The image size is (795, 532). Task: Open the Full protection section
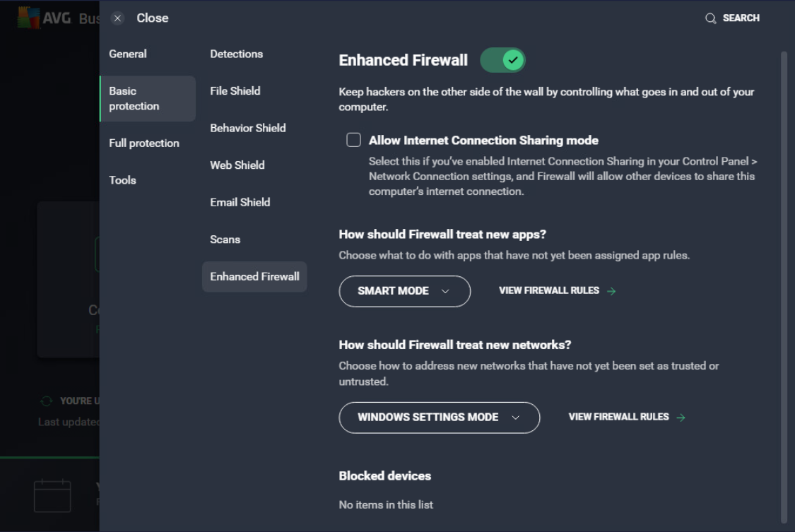tap(144, 143)
